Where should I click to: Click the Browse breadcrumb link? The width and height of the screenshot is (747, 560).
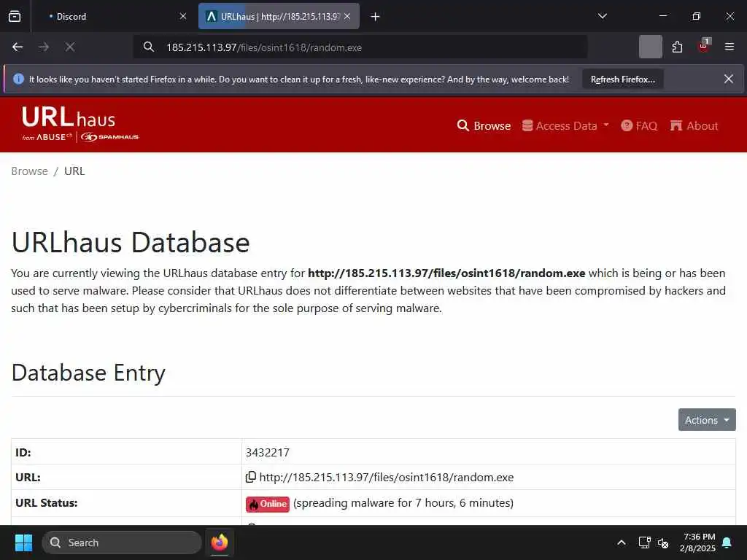(x=29, y=171)
